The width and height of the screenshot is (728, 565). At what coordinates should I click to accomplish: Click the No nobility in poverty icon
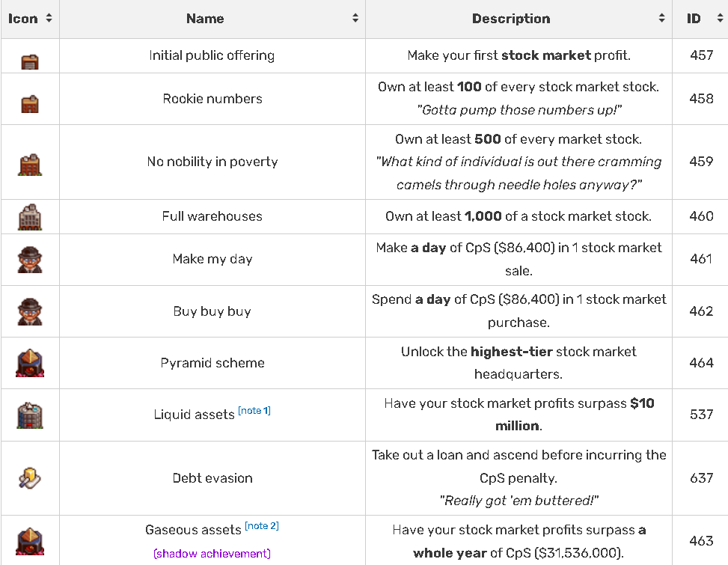[30, 165]
